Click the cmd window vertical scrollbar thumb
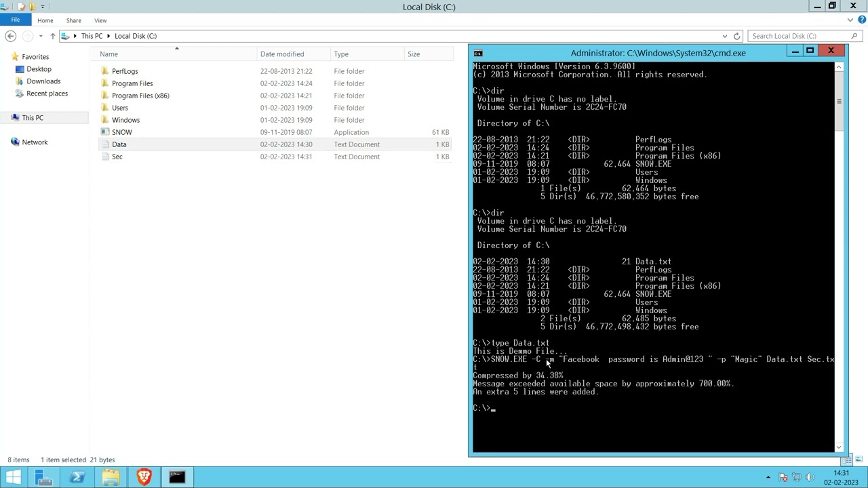The height and width of the screenshot is (488, 868). (839, 102)
